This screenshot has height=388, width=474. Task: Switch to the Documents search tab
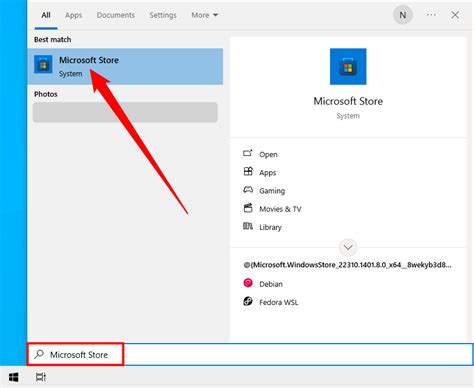point(116,15)
